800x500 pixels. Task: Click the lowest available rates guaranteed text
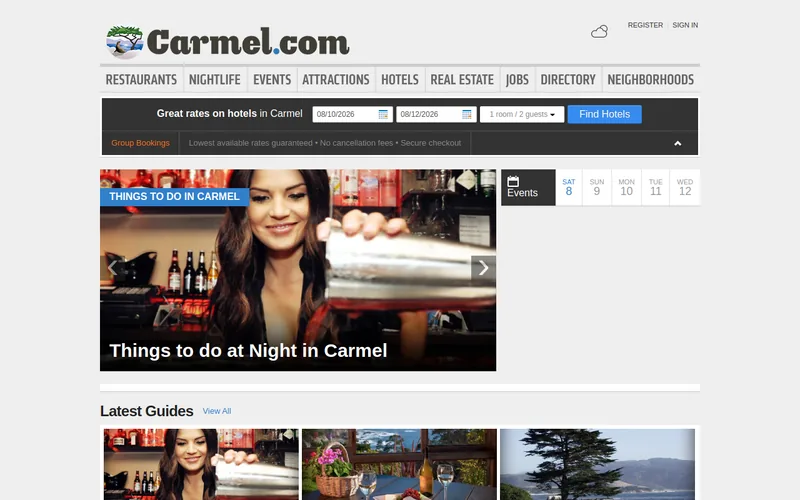point(325,143)
